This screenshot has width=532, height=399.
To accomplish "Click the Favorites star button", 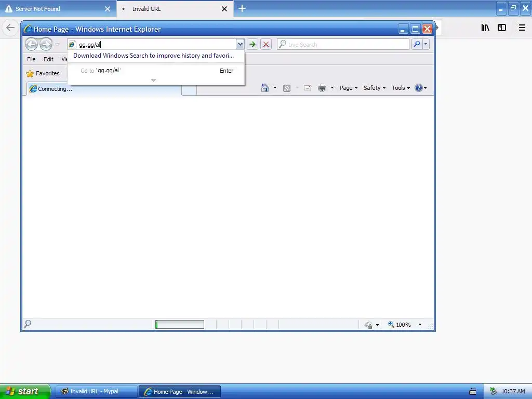I will tap(43, 73).
